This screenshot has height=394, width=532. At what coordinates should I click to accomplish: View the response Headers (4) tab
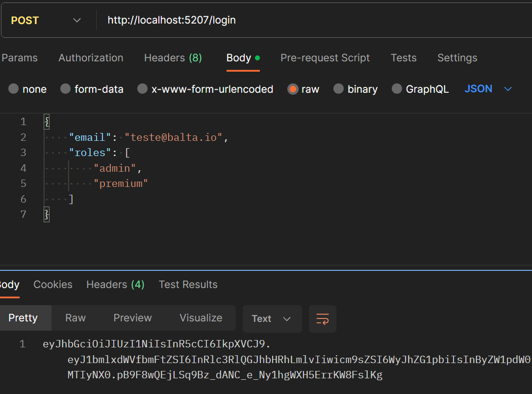coord(115,284)
